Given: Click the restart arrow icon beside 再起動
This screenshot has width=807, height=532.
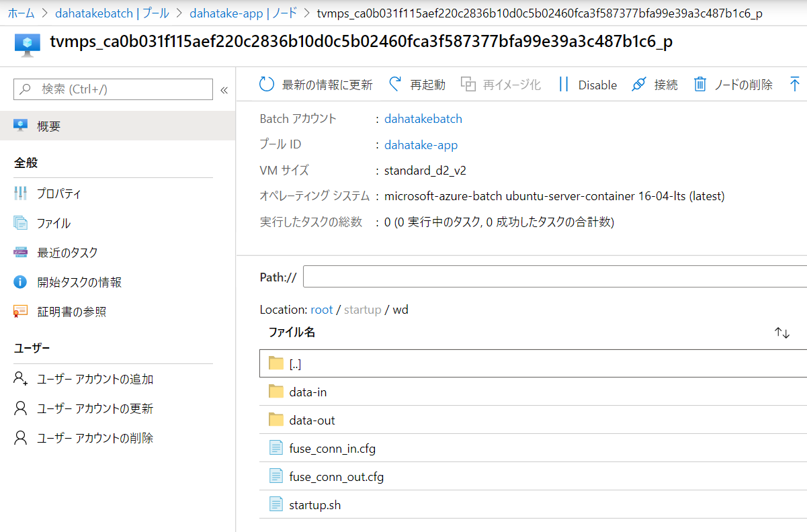Looking at the screenshot, I should 395,84.
